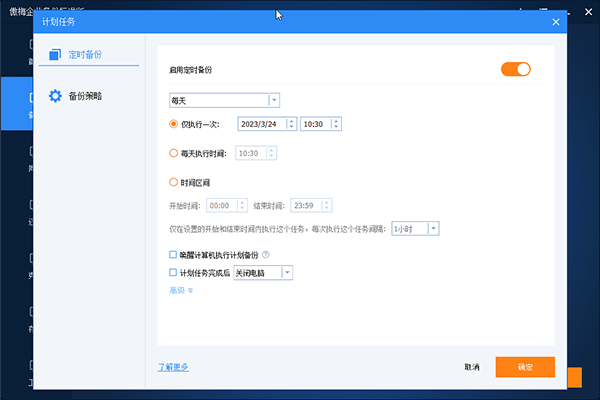This screenshot has height=400, width=600.
Task: Click the 确定 button
Action: [x=525, y=367]
